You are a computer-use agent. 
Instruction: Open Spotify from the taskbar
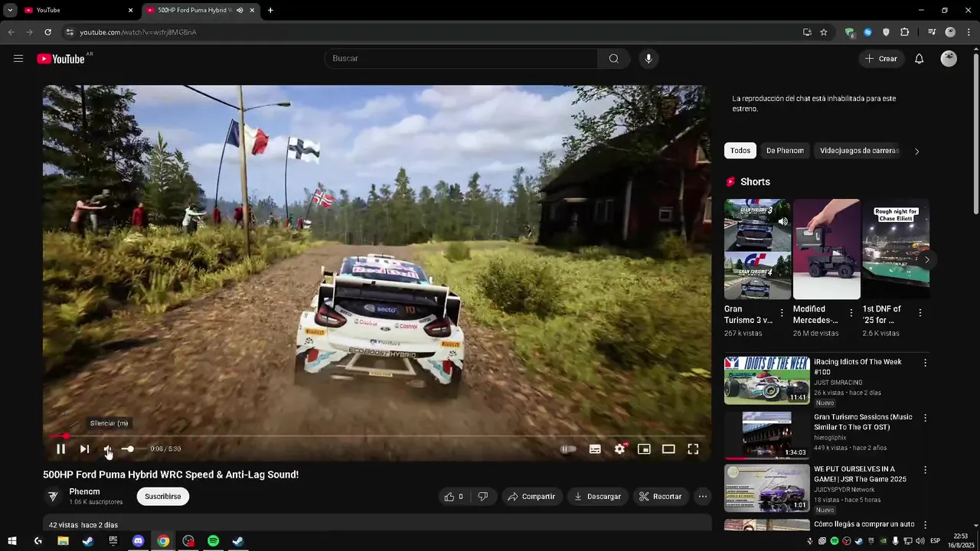coord(213,541)
